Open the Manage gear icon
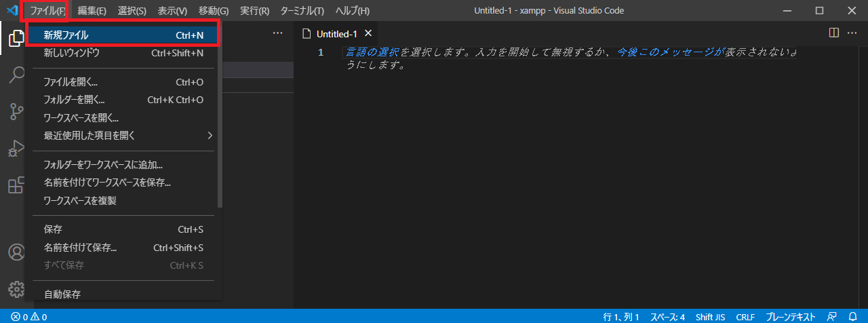 click(x=16, y=290)
